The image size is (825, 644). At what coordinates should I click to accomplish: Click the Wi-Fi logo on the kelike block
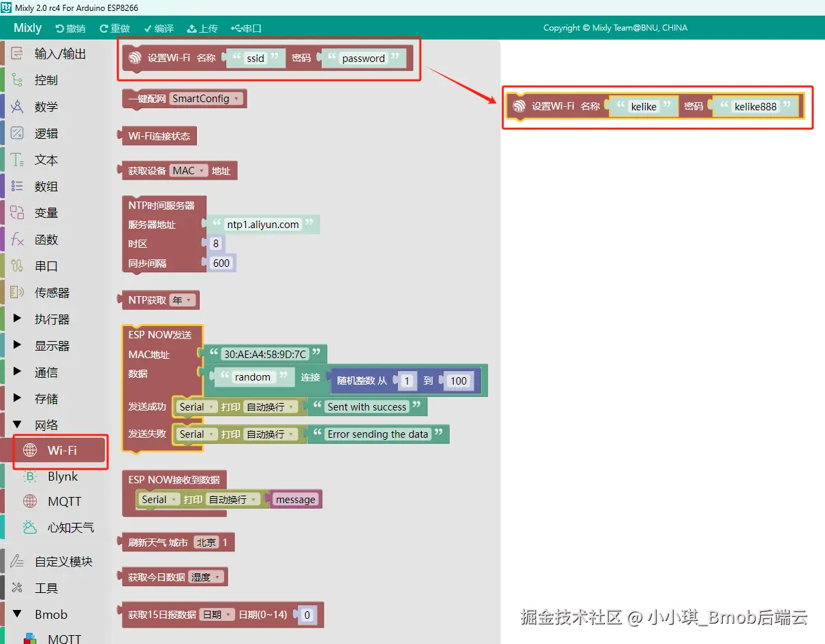520,106
